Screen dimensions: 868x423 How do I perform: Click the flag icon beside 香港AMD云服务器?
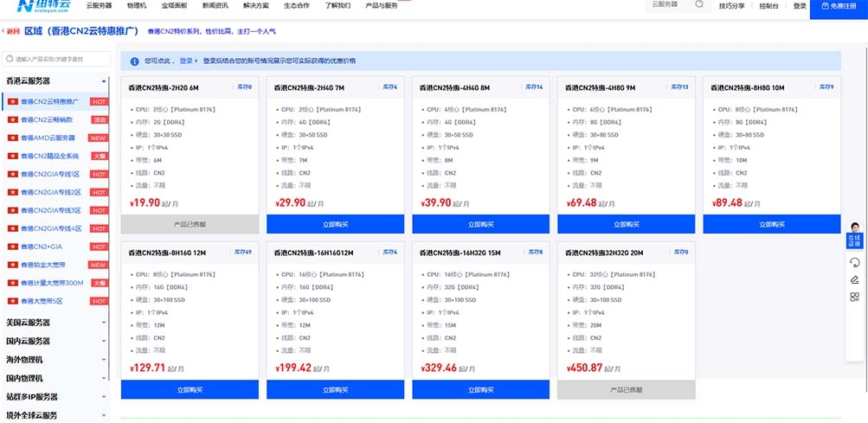(x=13, y=138)
